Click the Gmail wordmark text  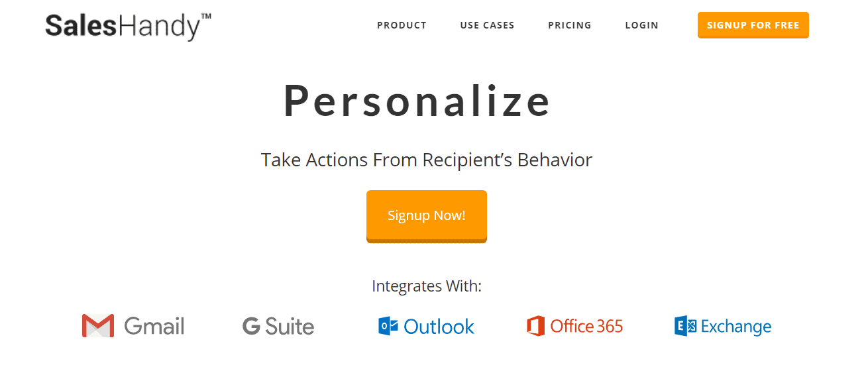(154, 326)
